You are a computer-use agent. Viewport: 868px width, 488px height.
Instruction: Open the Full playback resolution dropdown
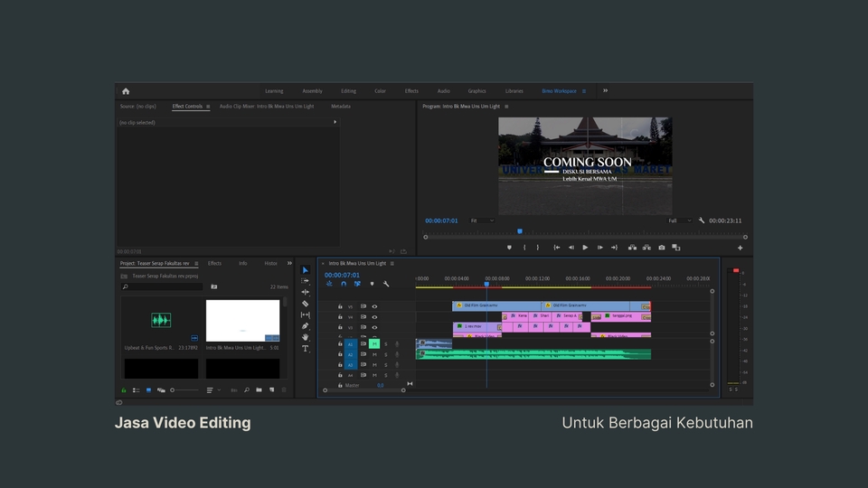point(680,221)
